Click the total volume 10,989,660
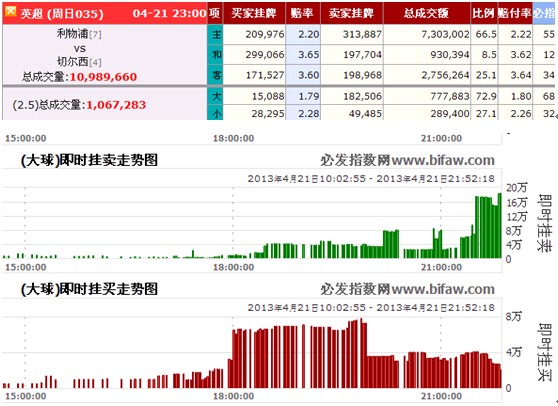558x406 pixels. coord(103,77)
